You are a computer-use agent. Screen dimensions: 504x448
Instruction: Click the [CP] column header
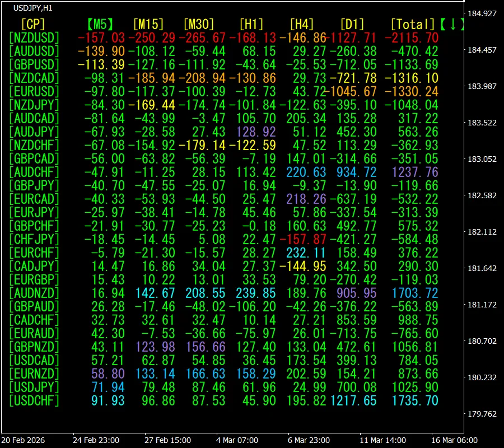[32, 24]
